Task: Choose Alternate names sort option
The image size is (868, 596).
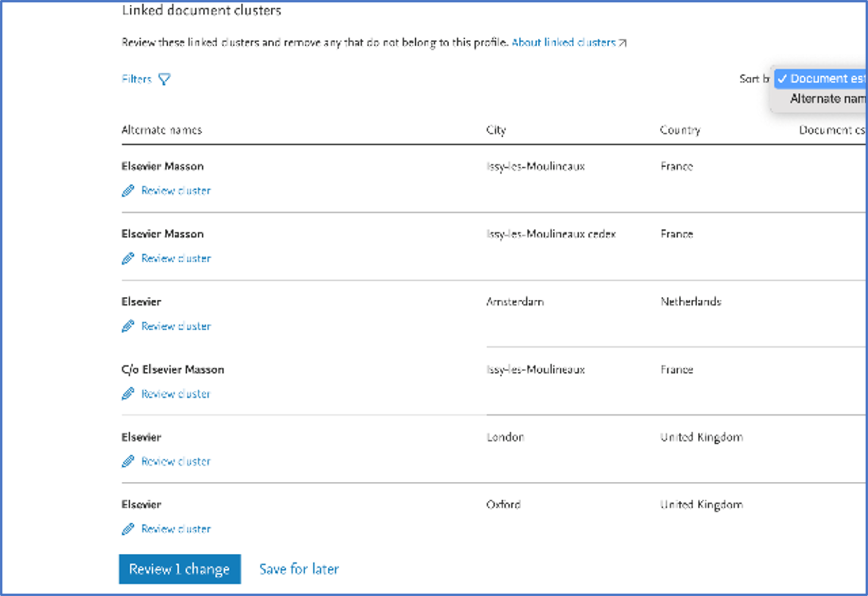Action: (827, 99)
